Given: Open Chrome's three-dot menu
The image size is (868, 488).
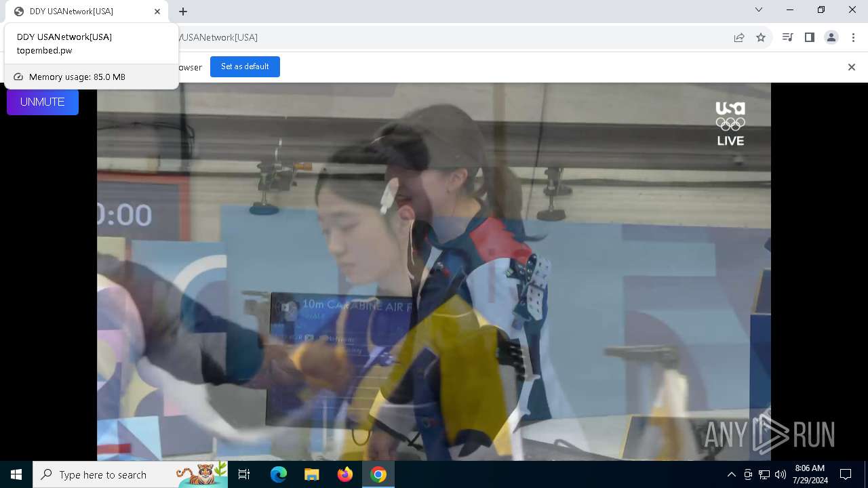Looking at the screenshot, I should tap(853, 37).
